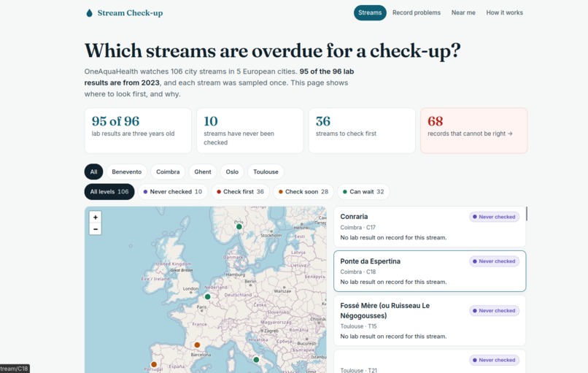Viewport: 588px width, 373px height.
Task: Select the All levels 106 filter
Action: 109,192
